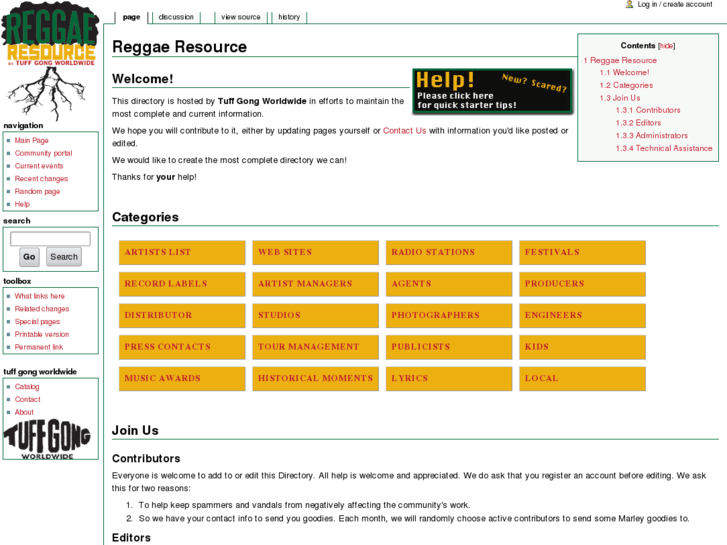Viewport: 727px width, 545px height.
Task: Open the Community portal link
Action: coord(43,153)
